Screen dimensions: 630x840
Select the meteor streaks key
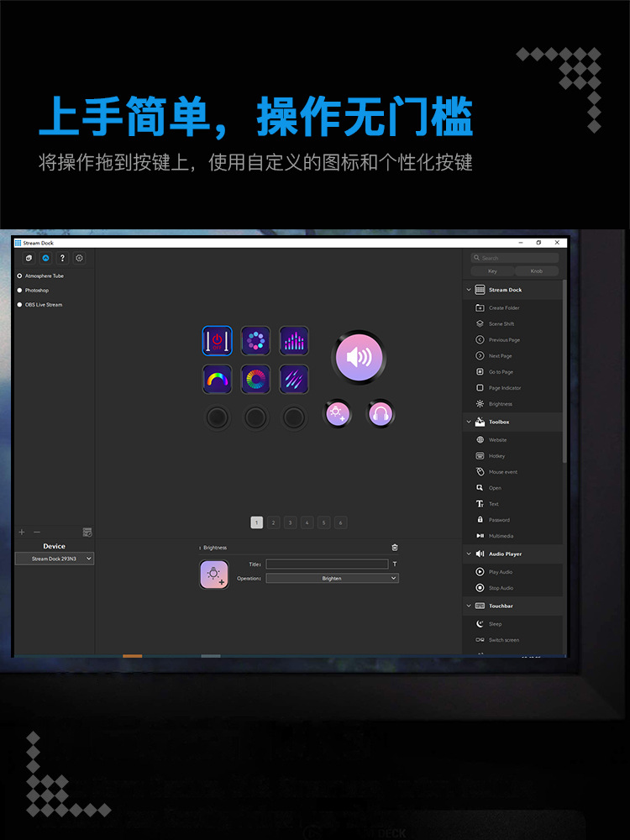point(293,380)
